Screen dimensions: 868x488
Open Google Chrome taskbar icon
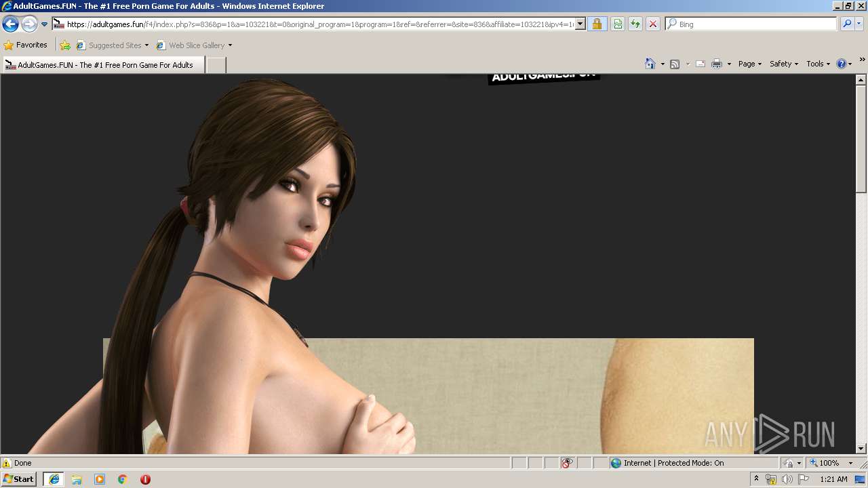[x=123, y=479]
